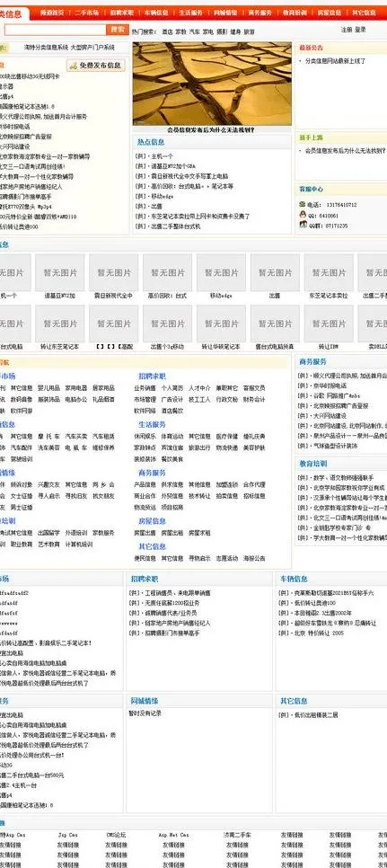Click friend link Asp.Net Cms
Viewport: 387px width, 868px height.
[x=173, y=835]
